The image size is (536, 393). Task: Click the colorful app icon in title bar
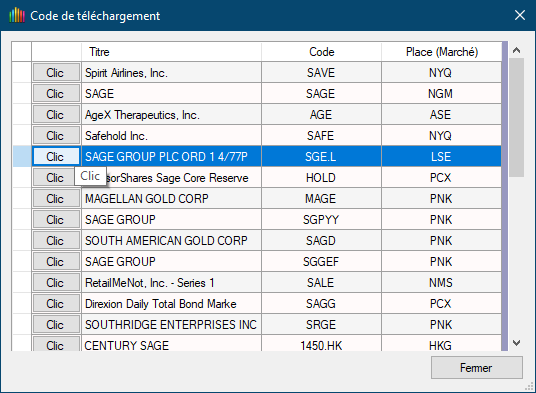pos(17,16)
